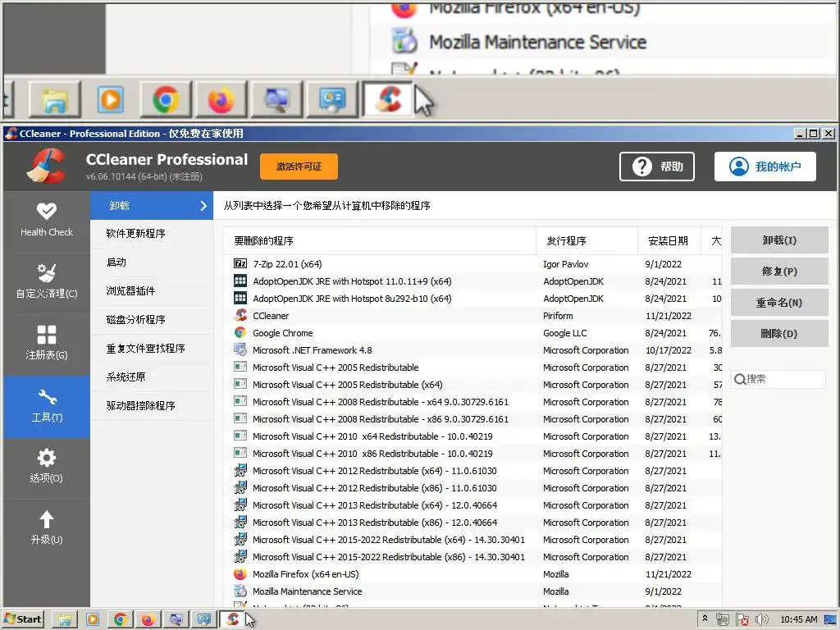Click the network tray icon
Image resolution: width=840 pixels, height=630 pixels.
coord(723,619)
